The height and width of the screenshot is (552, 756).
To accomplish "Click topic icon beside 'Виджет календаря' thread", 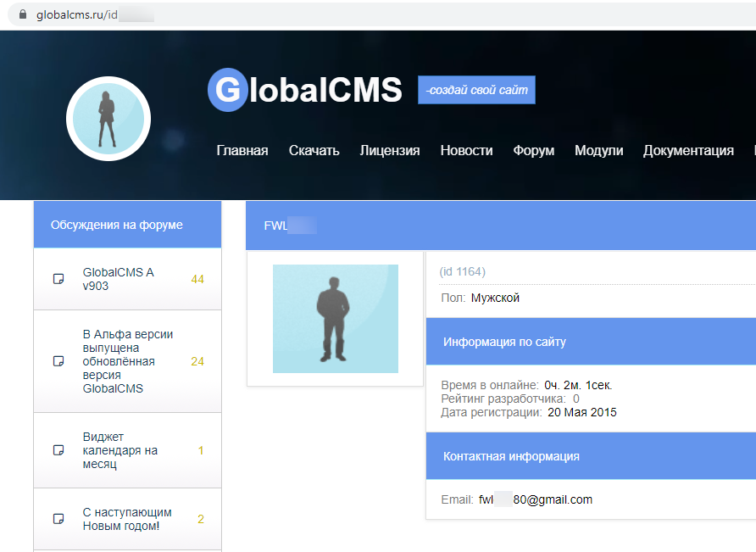I will (58, 450).
